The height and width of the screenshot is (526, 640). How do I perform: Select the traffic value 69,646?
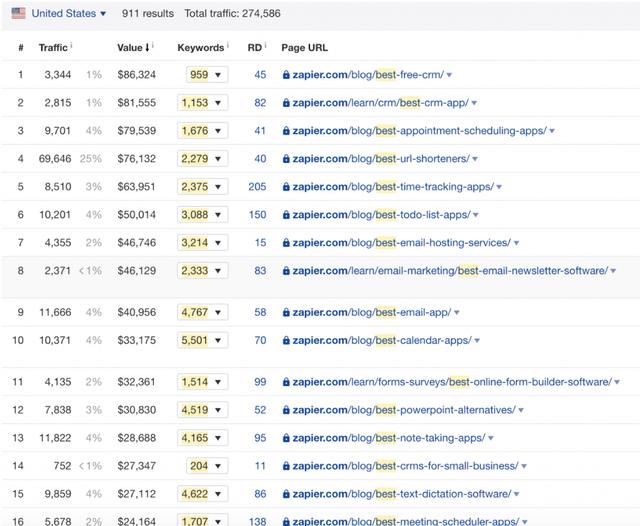(x=55, y=159)
